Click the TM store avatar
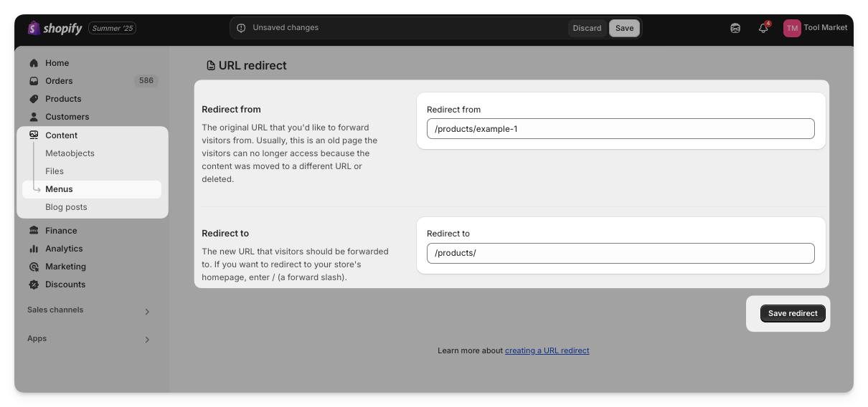Image resolution: width=868 pixels, height=407 pixels. click(792, 28)
